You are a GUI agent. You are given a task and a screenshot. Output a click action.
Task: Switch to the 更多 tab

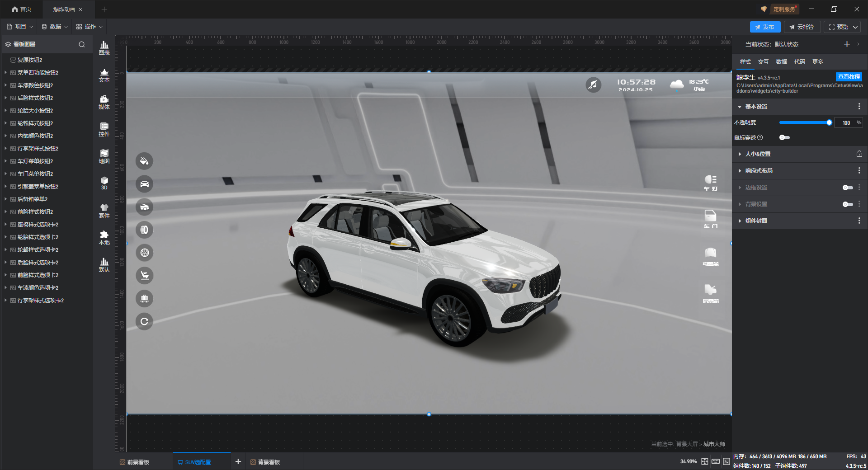tap(818, 62)
